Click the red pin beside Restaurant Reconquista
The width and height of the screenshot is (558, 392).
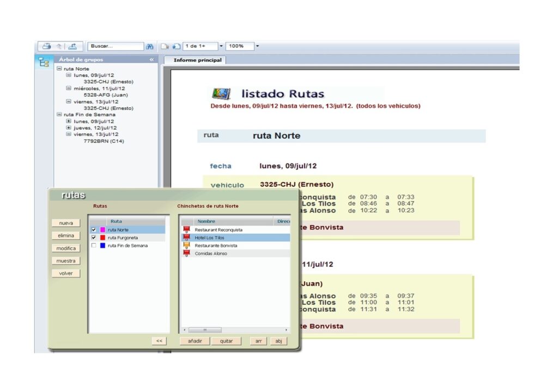186,230
